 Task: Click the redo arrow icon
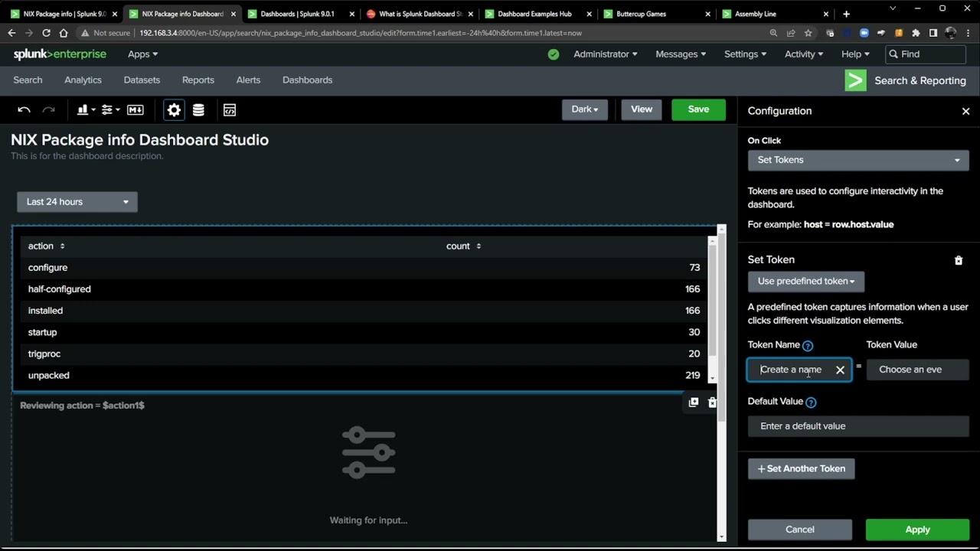tap(48, 110)
